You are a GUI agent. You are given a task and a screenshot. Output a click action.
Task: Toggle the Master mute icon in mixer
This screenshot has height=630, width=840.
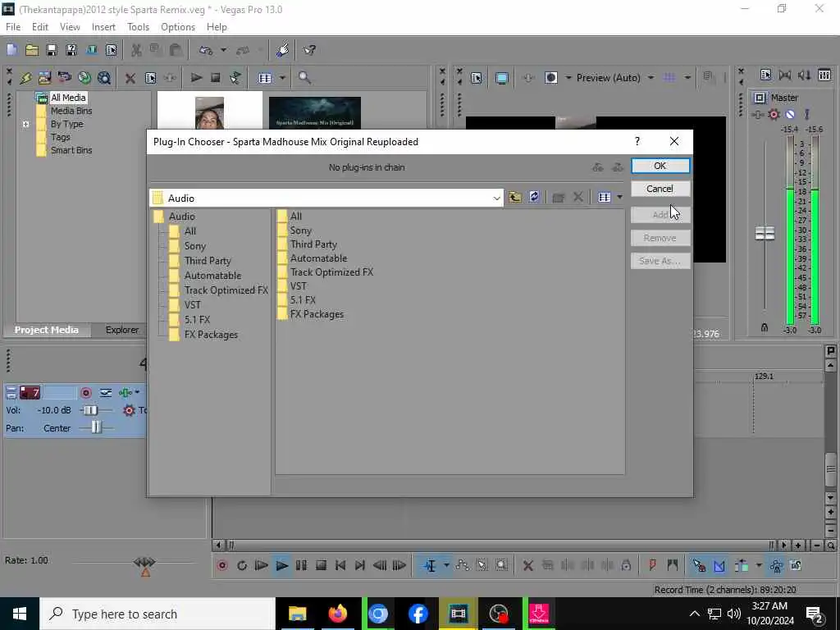coord(790,114)
